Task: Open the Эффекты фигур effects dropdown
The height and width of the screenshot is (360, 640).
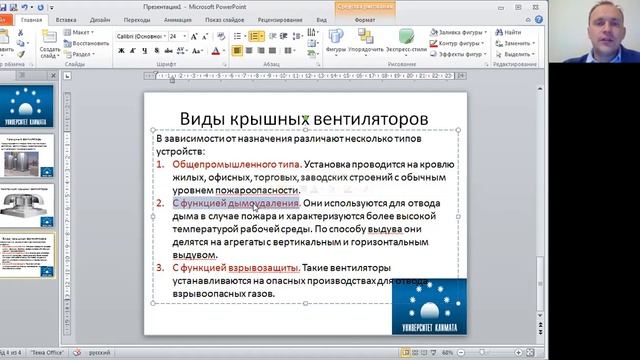Action: click(x=458, y=54)
